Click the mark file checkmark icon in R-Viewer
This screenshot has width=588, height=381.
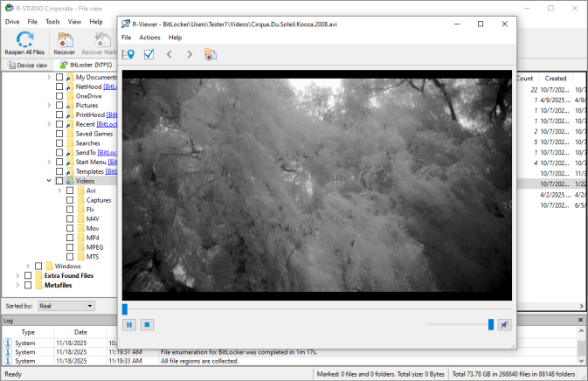tap(149, 55)
